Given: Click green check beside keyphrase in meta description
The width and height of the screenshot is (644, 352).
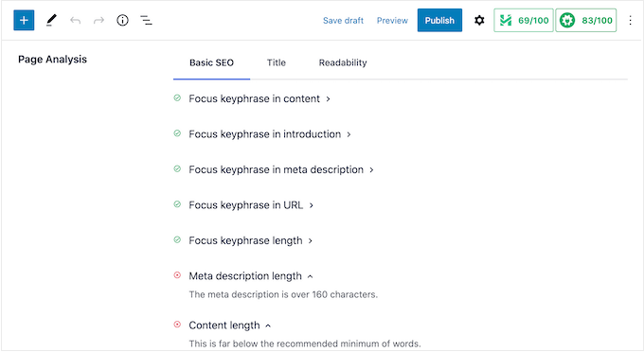Looking at the screenshot, I should (x=177, y=169).
